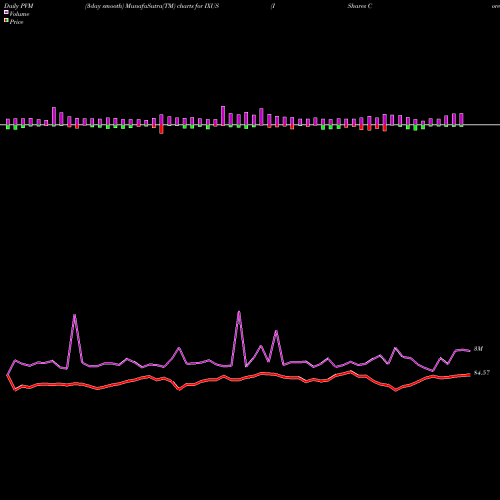The width and height of the screenshot is (500, 500).
Task: Click the '84.57' price value label
Action: click(482, 373)
